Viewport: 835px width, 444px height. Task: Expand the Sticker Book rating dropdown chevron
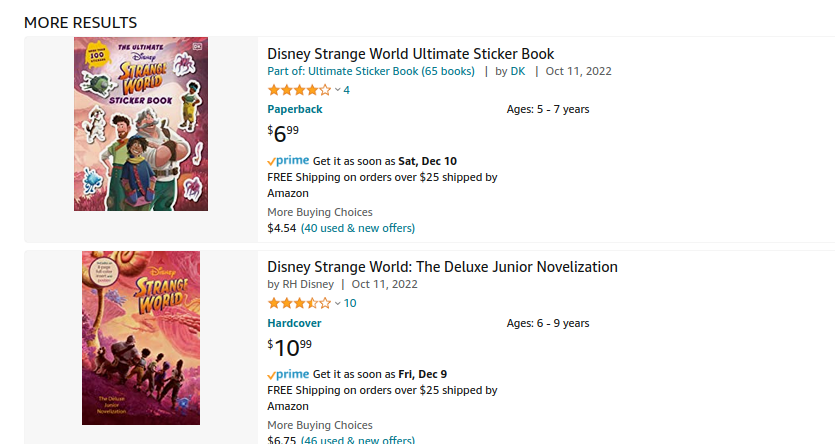click(x=337, y=90)
